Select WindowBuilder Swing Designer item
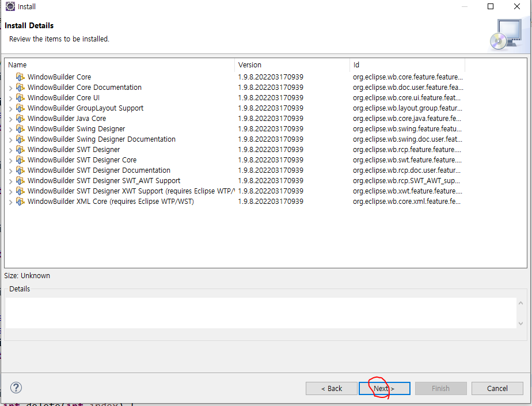The image size is (532, 406). (x=77, y=128)
